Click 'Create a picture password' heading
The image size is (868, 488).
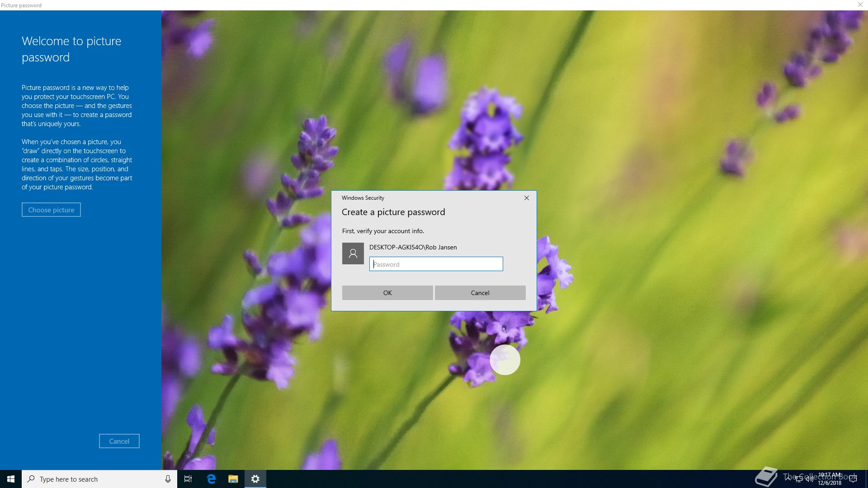coord(393,212)
